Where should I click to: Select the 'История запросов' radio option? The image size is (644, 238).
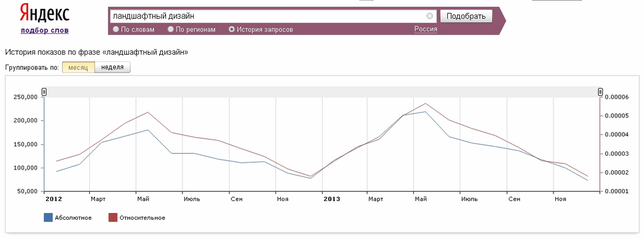231,30
